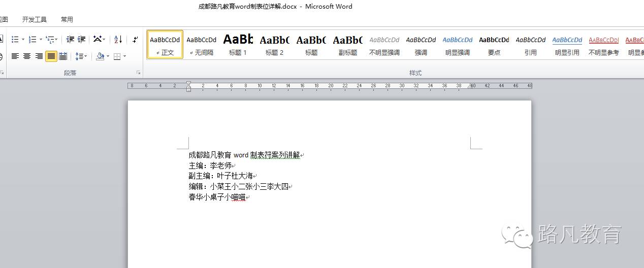Toggle the highlighted justify alignment button

pyautogui.click(x=51, y=56)
